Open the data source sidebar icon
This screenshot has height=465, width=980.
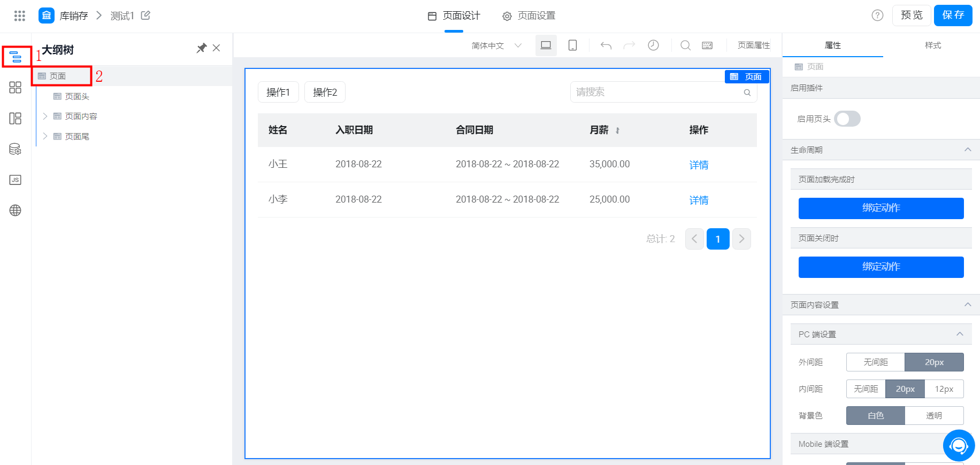coord(16,149)
